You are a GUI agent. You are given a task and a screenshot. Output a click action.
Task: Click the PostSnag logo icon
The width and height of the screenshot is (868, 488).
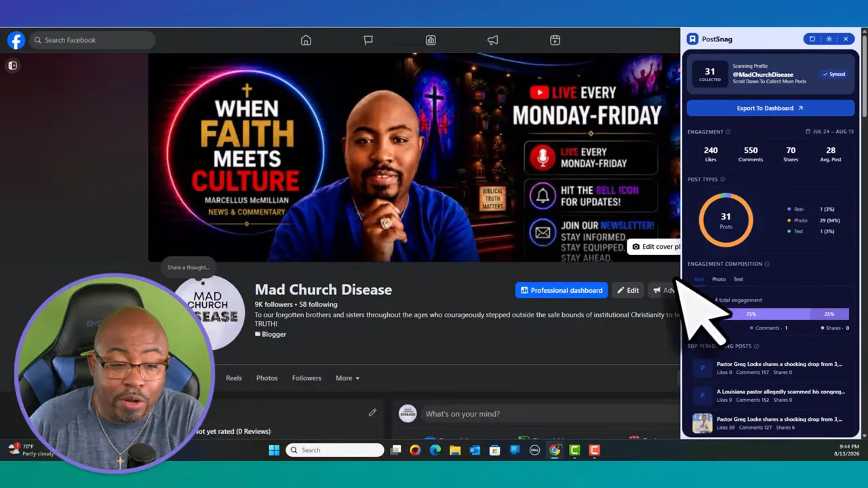coord(692,39)
